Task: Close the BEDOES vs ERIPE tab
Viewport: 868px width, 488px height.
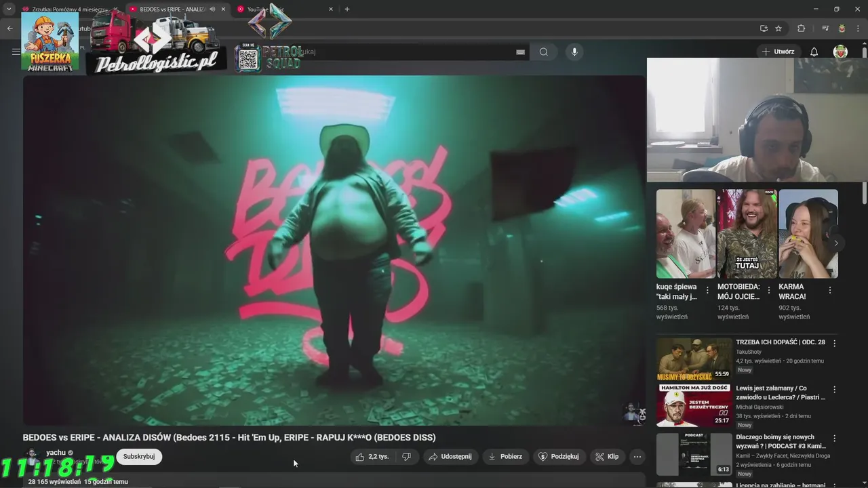Action: point(223,9)
